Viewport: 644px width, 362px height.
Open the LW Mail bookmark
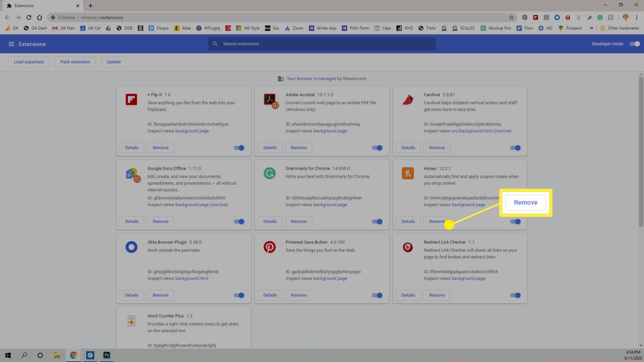[x=63, y=28]
